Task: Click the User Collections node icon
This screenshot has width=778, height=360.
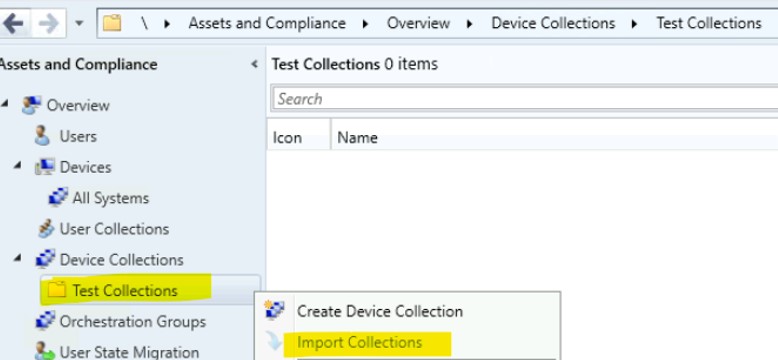Action: click(x=46, y=229)
